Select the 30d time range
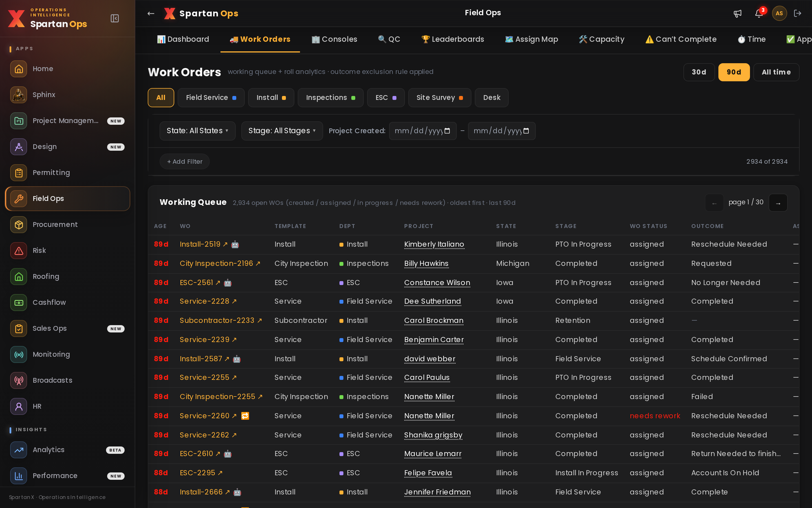812x508 pixels. (699, 72)
